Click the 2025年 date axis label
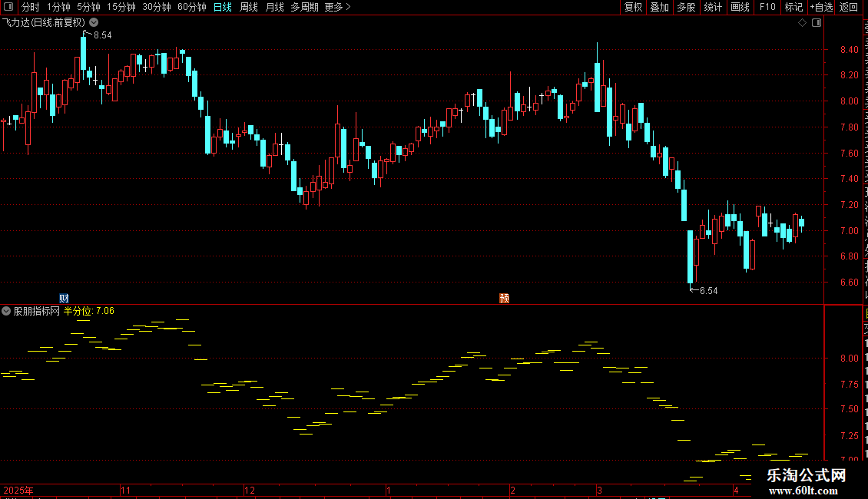This screenshot has width=868, height=499. pyautogui.click(x=18, y=490)
